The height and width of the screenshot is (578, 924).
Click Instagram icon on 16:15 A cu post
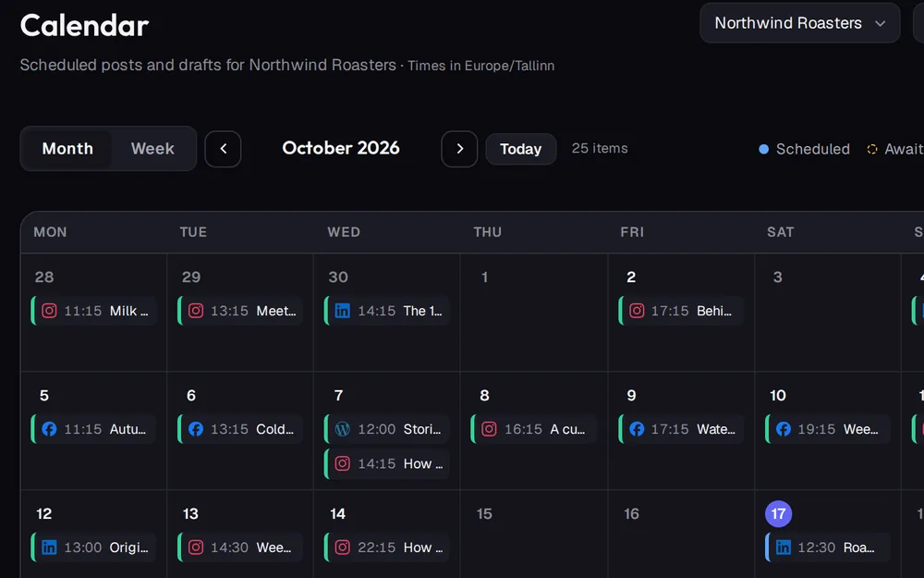point(489,429)
